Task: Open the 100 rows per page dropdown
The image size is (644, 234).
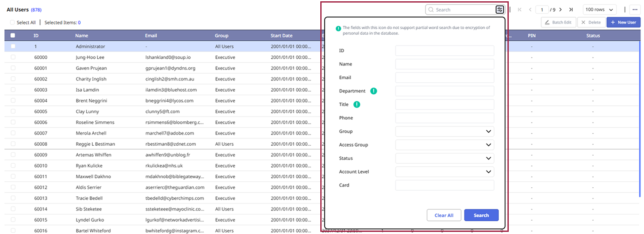Action: tap(599, 9)
